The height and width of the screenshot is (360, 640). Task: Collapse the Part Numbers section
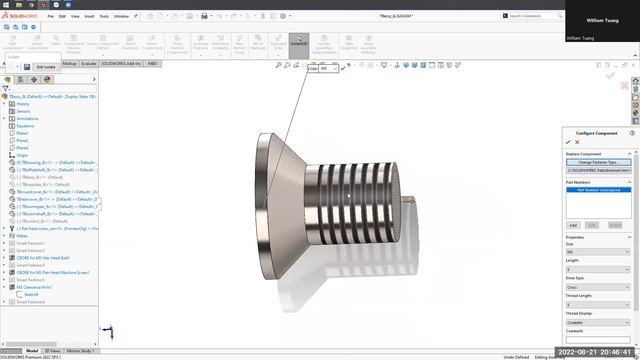coord(629,182)
